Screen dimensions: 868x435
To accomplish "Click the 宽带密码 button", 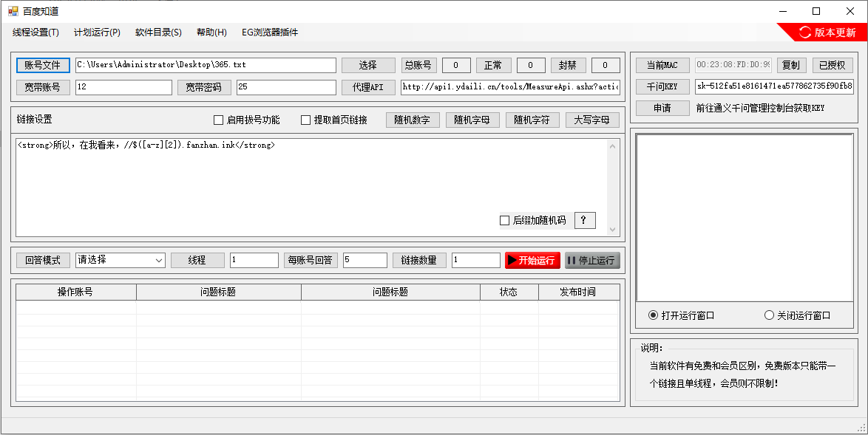I will pos(204,87).
